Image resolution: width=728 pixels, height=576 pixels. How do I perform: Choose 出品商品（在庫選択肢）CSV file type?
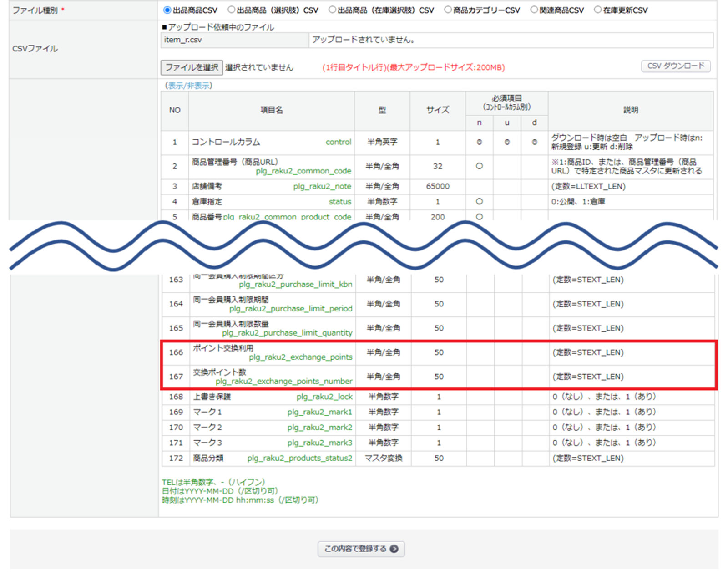click(332, 10)
